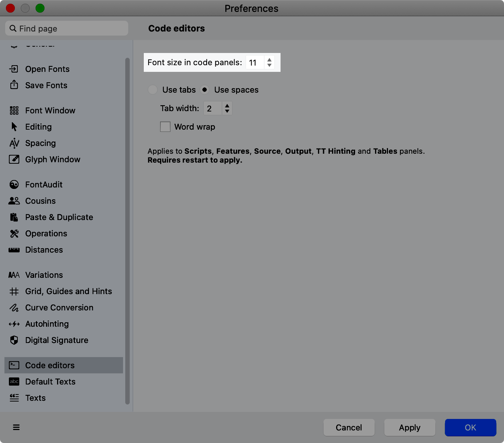Click the Spacing AV icon
Screen dimensions: 504x443
[x=14, y=143]
